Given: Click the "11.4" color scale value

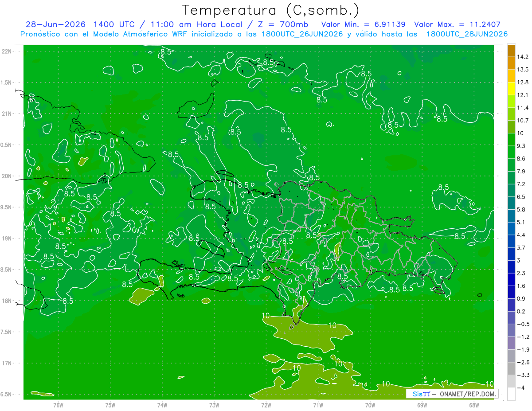Looking at the screenshot, I should [x=523, y=108].
